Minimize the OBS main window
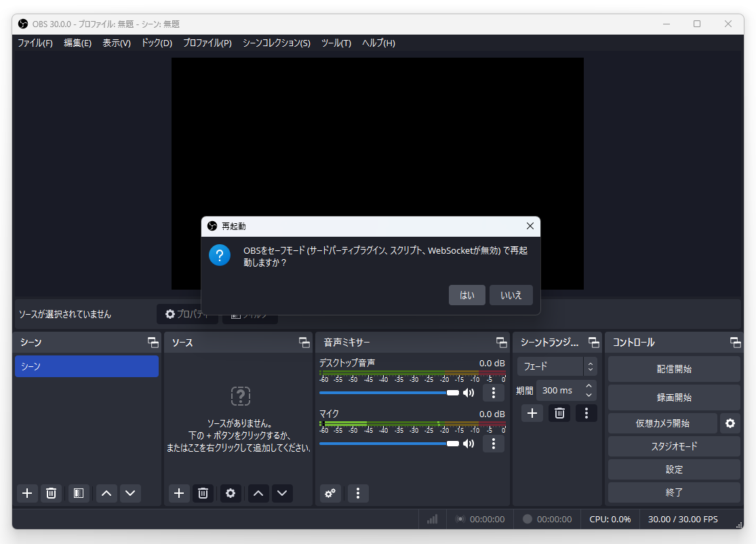The width and height of the screenshot is (756, 544). (667, 24)
